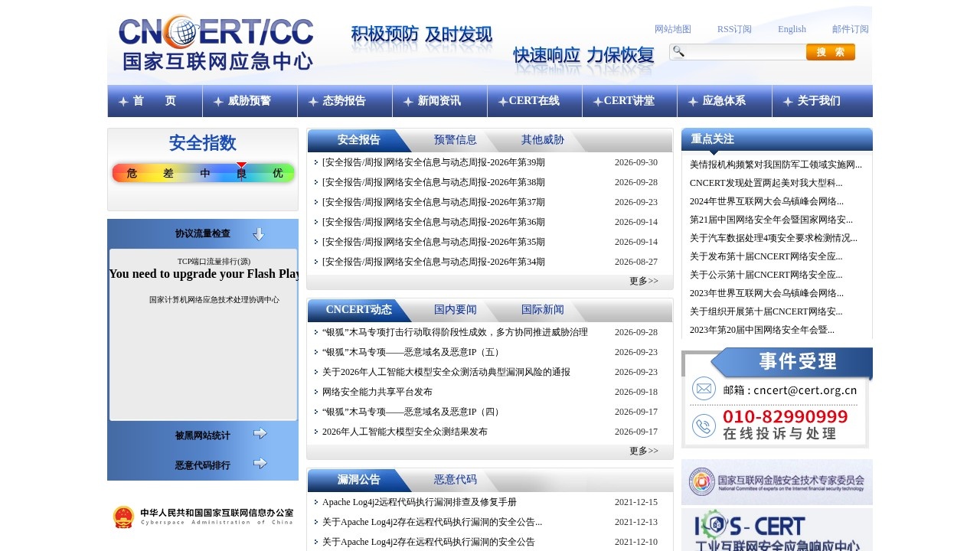Switch to 其他威胁 tab
980x551 pixels.
pos(543,140)
